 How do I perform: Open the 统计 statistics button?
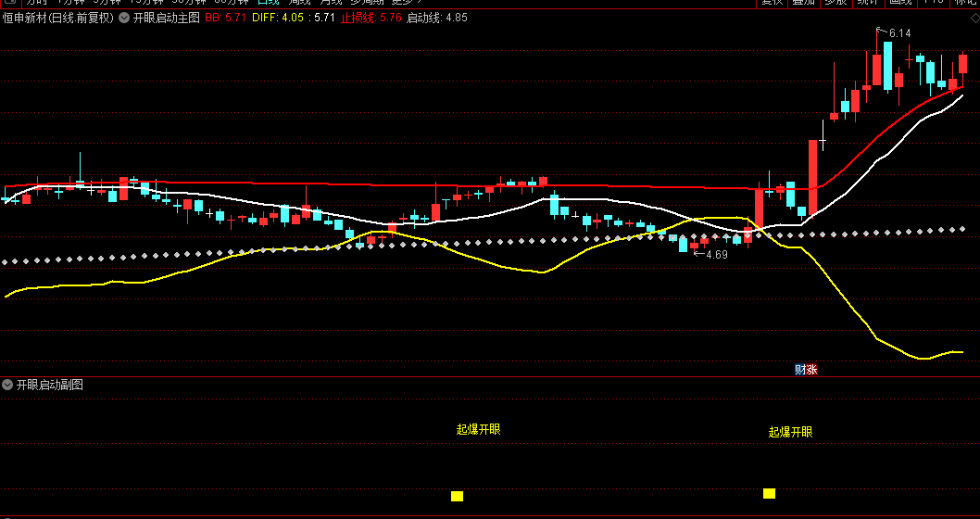(868, 3)
